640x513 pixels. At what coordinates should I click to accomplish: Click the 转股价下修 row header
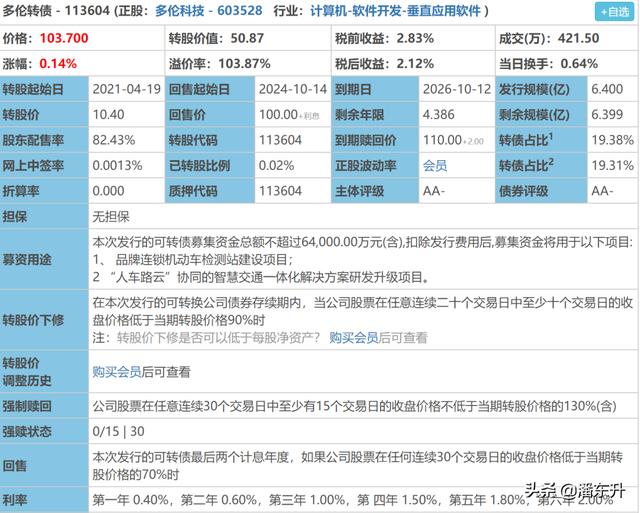click(44, 320)
